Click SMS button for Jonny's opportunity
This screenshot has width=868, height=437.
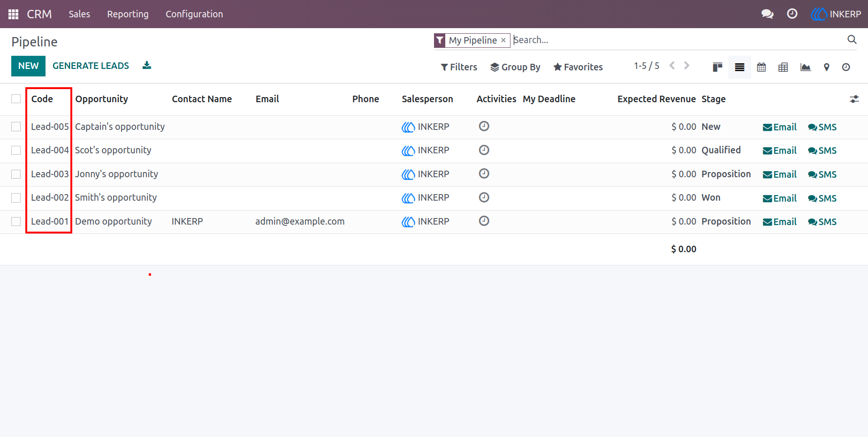tap(822, 174)
